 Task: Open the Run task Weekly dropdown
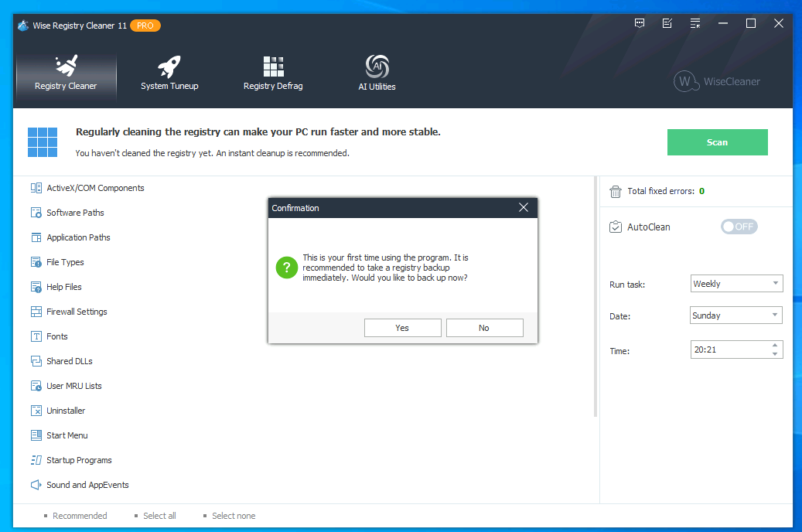[x=736, y=284]
